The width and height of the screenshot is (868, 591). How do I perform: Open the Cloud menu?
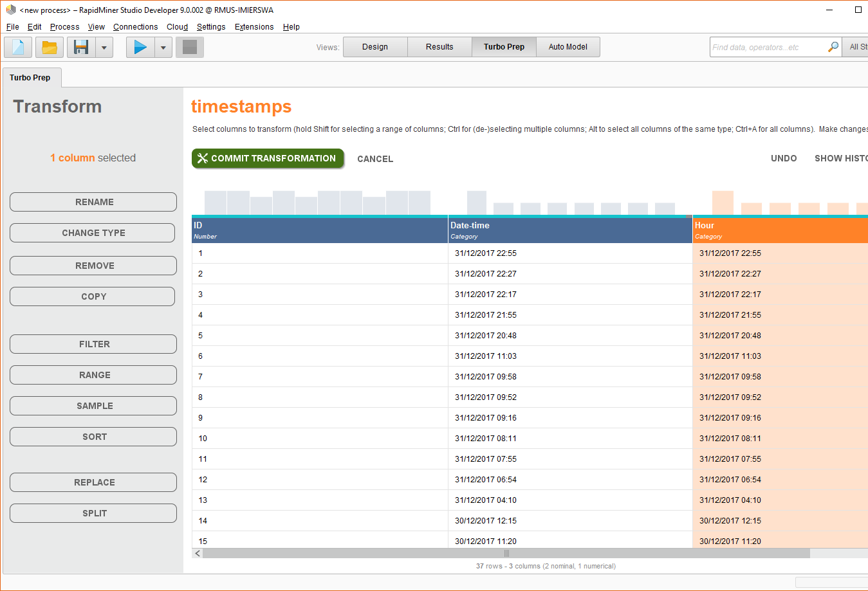click(178, 27)
